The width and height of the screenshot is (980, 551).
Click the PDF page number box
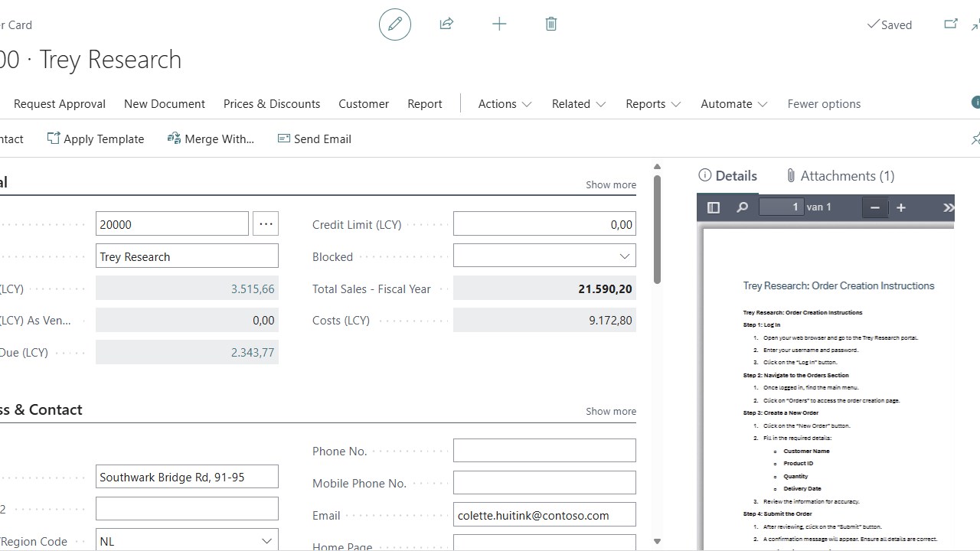click(x=781, y=207)
